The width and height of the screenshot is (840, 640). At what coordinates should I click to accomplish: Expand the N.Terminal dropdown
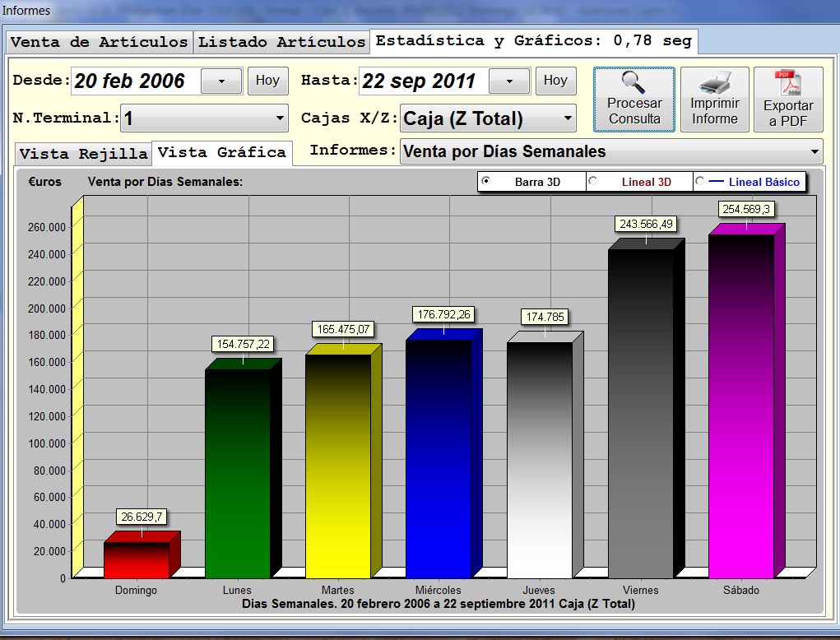pyautogui.click(x=280, y=118)
